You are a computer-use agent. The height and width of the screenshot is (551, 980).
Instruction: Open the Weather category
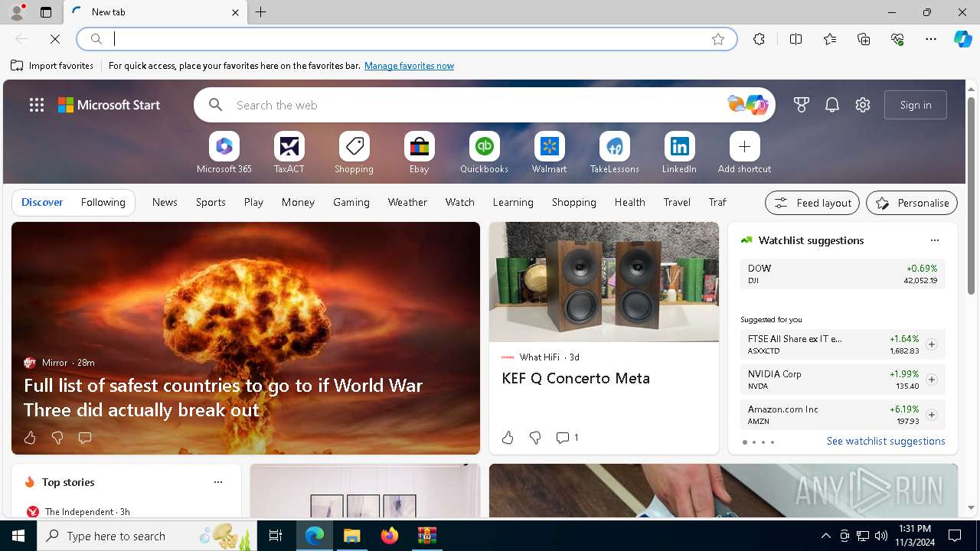(x=407, y=202)
